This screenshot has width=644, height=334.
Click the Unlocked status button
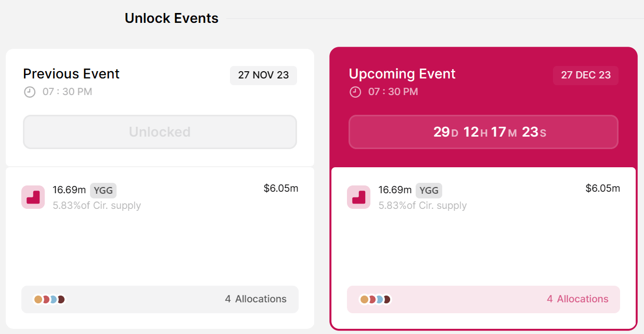160,132
